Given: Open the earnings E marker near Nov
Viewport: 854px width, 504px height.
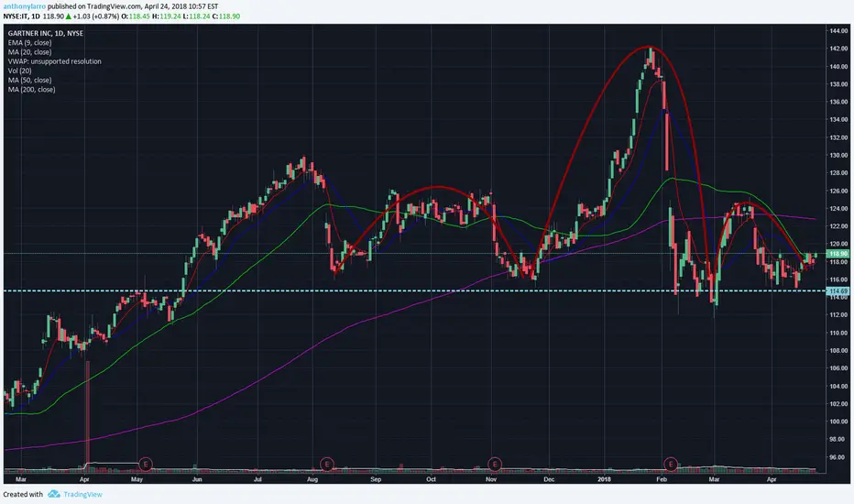Looking at the screenshot, I should 494,465.
